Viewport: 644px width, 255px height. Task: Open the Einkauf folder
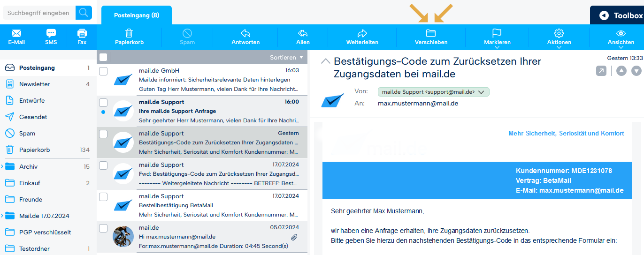48,183
